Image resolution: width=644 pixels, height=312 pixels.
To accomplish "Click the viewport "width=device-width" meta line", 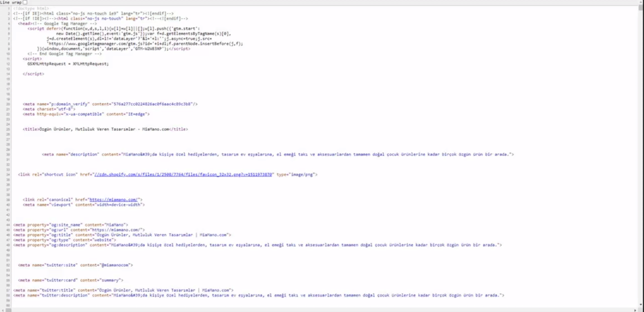I will click(x=84, y=205).
